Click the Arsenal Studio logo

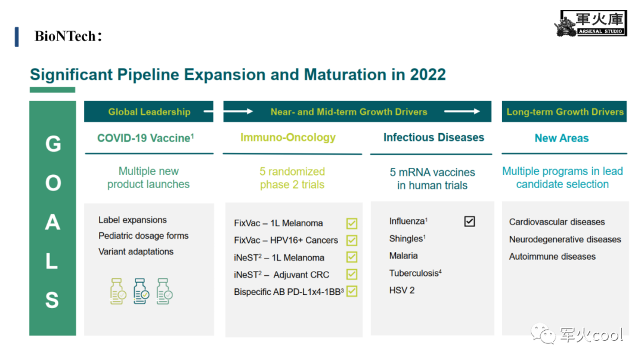[591, 23]
